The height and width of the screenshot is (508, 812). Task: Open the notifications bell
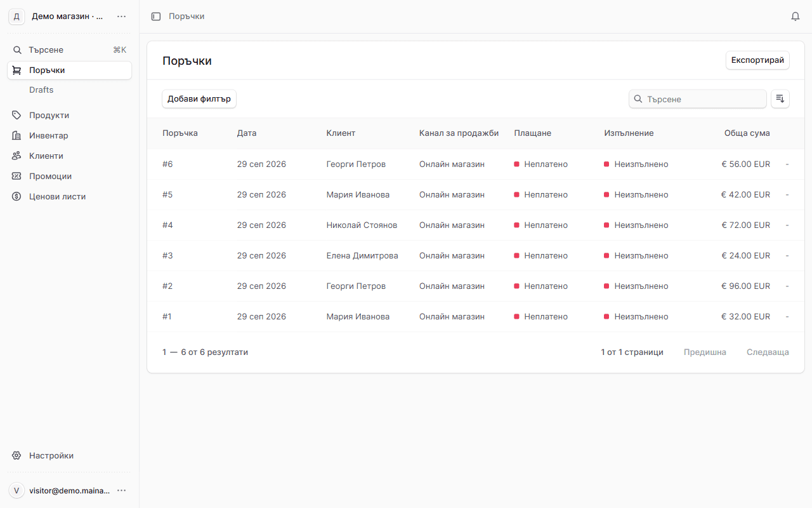[796, 17]
